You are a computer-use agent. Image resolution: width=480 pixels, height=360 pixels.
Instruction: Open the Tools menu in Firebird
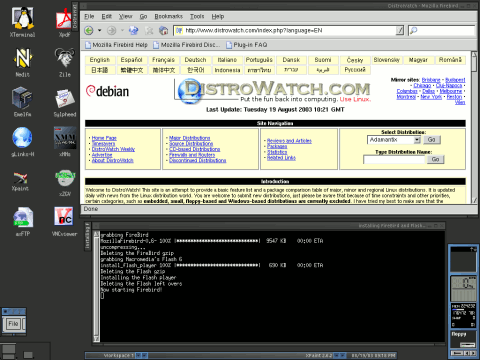197,16
